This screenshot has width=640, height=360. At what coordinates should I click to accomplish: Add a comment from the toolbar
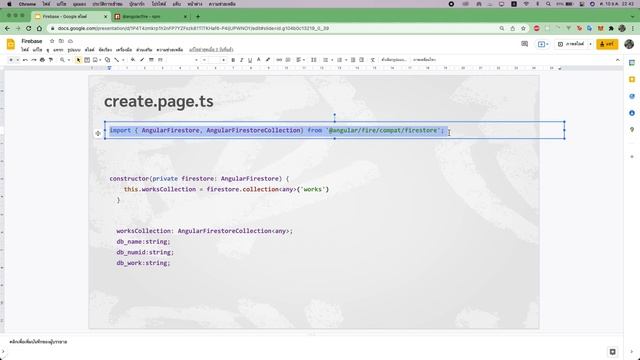[288, 60]
